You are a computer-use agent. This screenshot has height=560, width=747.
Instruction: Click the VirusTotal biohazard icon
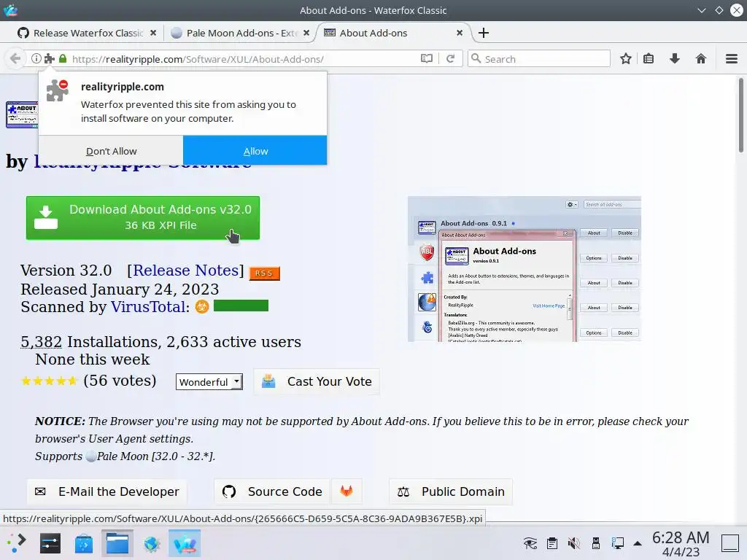(x=202, y=306)
